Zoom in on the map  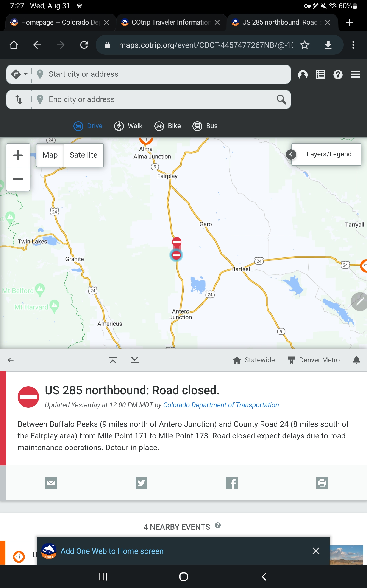[18, 155]
